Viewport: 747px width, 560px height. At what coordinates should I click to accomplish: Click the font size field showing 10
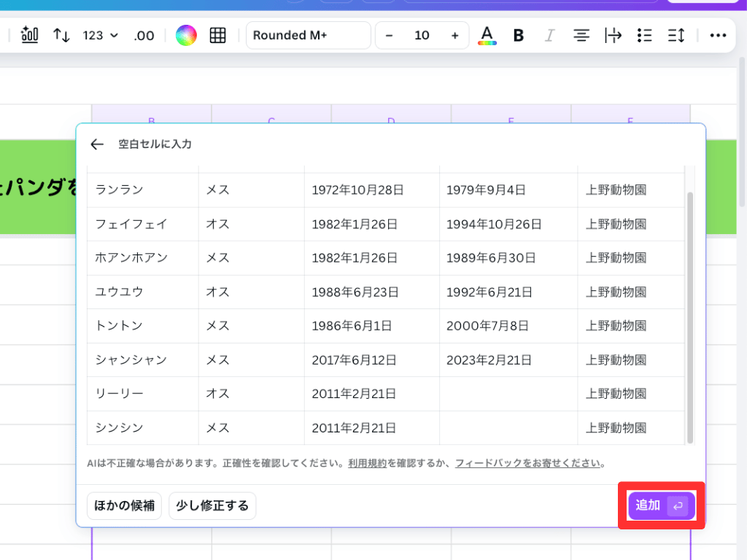pos(422,35)
